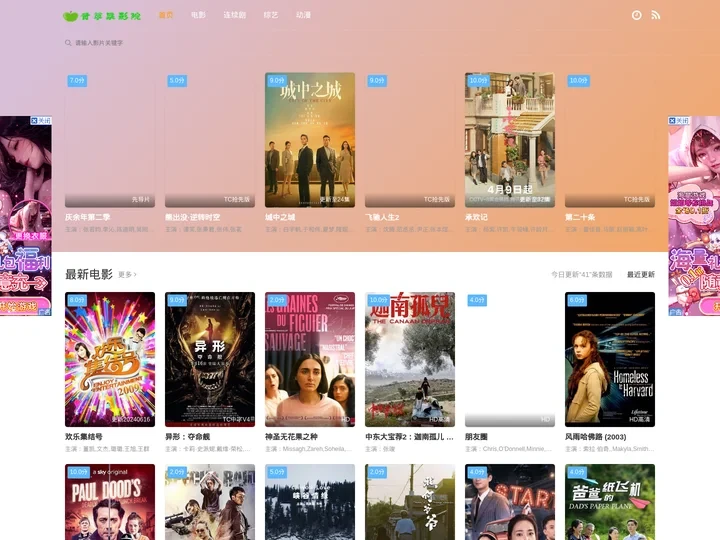Screen dimensions: 720x540
Task: Open 更多 link next to 最新电影
Action: 127,275
